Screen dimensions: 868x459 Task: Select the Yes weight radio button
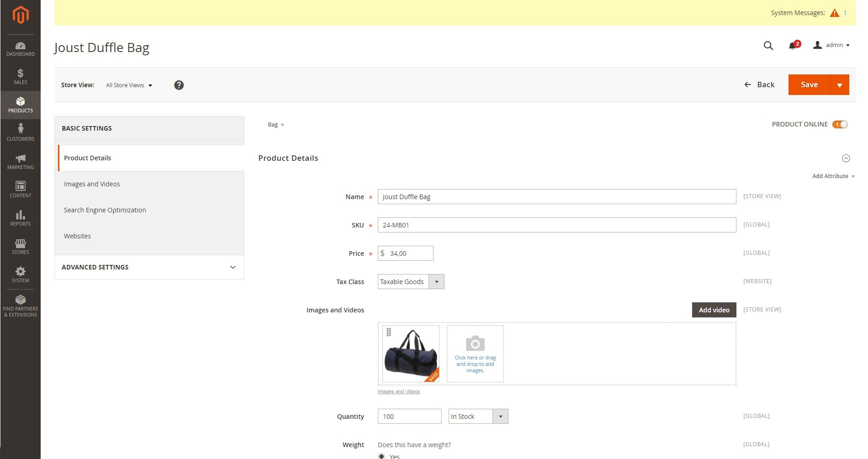tap(381, 456)
